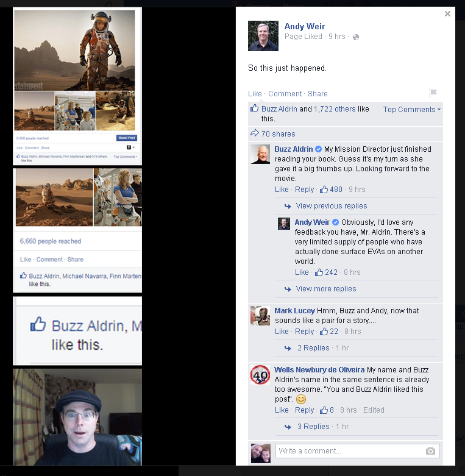The width and height of the screenshot is (465, 476).
Task: Click the 'Page Liked' label under Andy Weir
Action: pos(303,37)
